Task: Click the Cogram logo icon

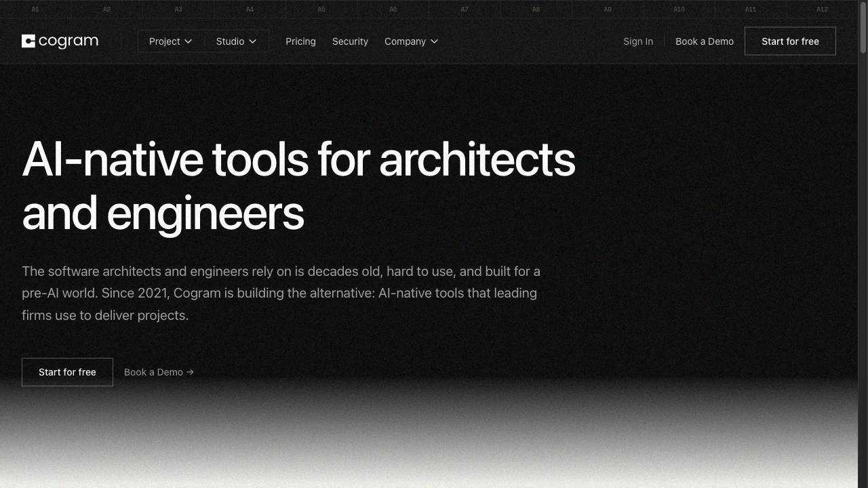Action: pos(28,41)
